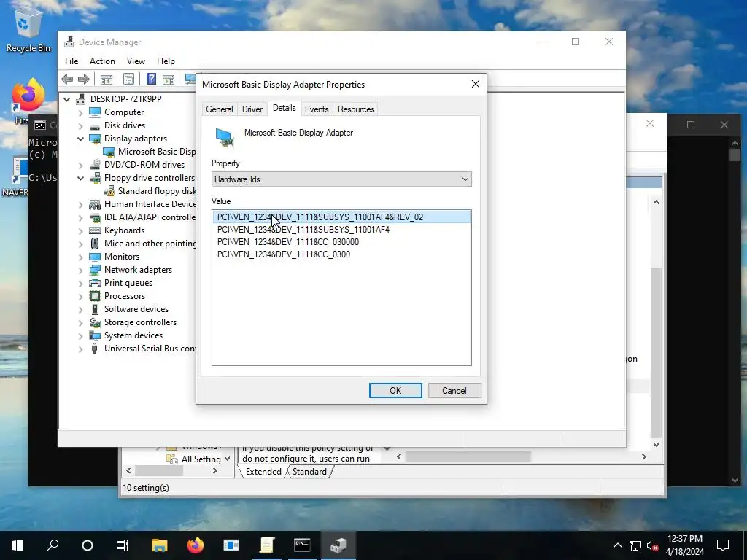
Task: Expand the System devices category
Action: click(x=80, y=335)
